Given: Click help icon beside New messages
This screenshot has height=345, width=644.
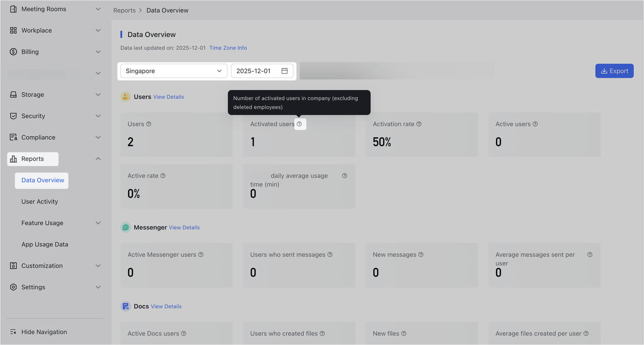Looking at the screenshot, I should click(421, 255).
